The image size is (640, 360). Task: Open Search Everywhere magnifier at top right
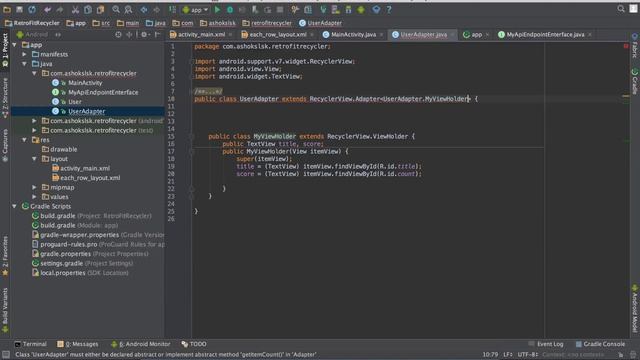tap(621, 9)
